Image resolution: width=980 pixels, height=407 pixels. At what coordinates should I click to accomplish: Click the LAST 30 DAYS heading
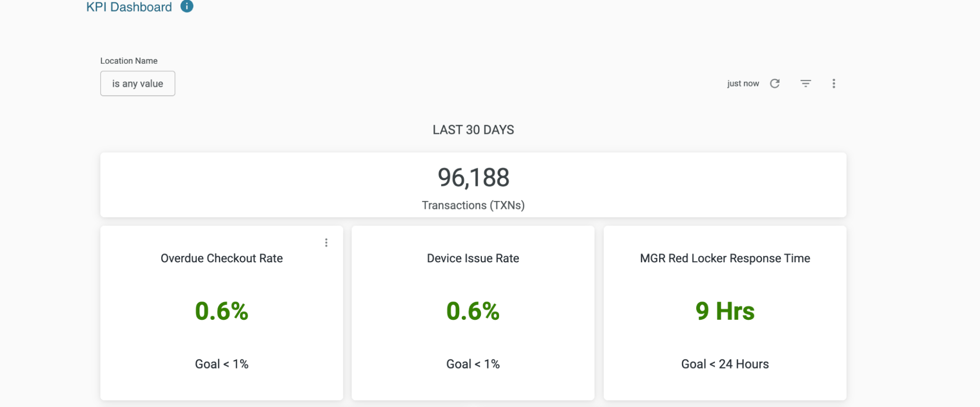click(473, 130)
